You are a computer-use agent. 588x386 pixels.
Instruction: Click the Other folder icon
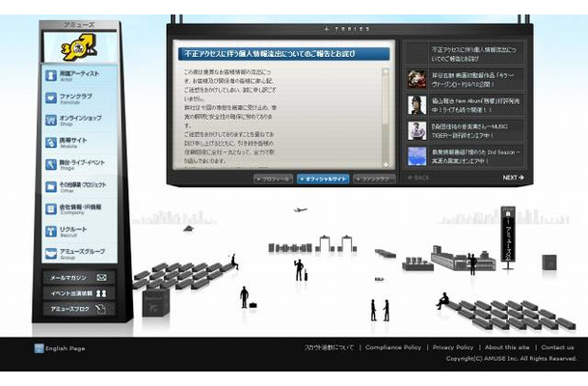[51, 186]
